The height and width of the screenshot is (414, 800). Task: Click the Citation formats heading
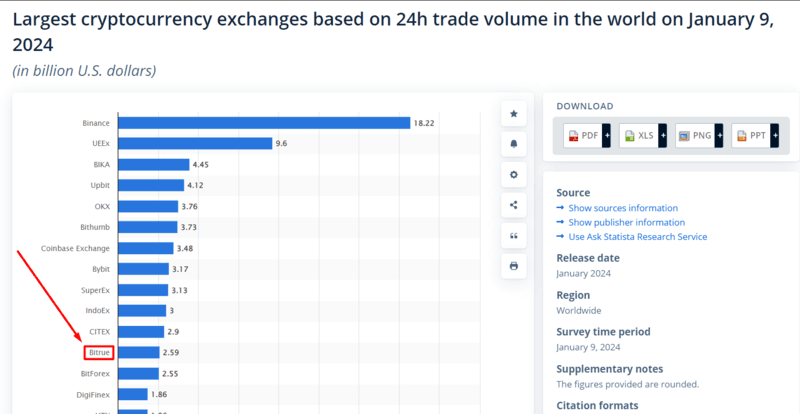pyautogui.click(x=597, y=405)
